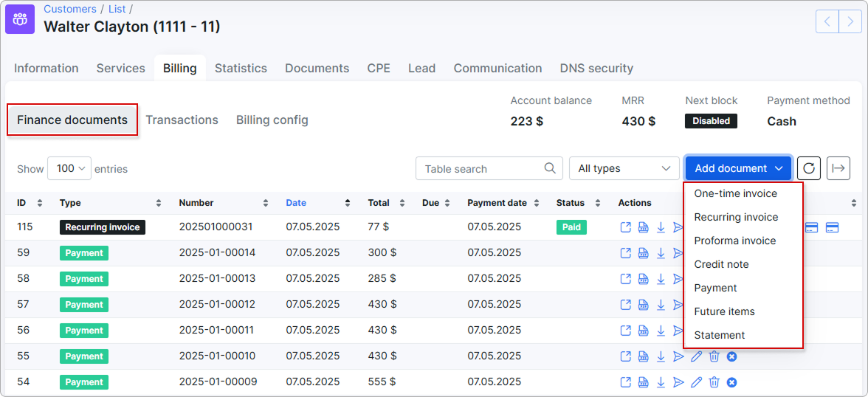Image resolution: width=868 pixels, height=397 pixels.
Task: Download payment 2025-01-00011
Action: tap(661, 331)
